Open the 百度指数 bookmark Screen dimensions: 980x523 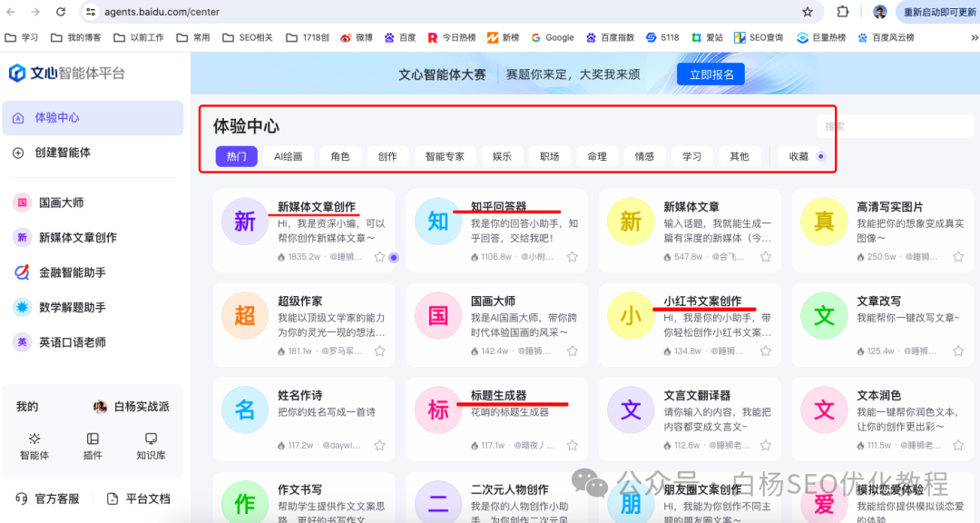611,37
